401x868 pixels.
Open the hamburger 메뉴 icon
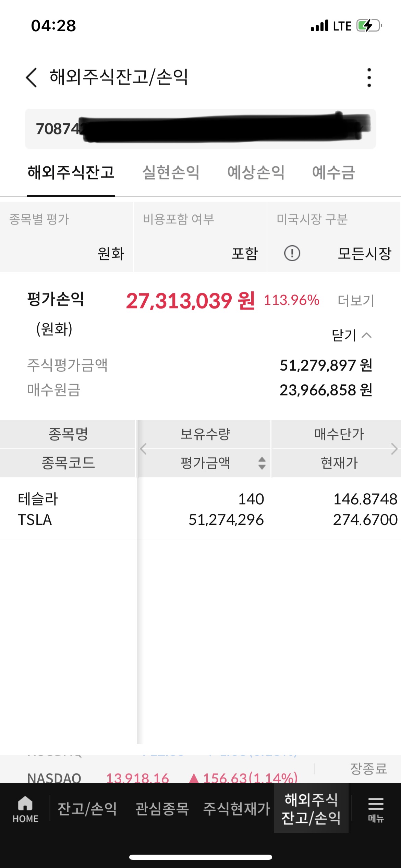[x=376, y=809]
